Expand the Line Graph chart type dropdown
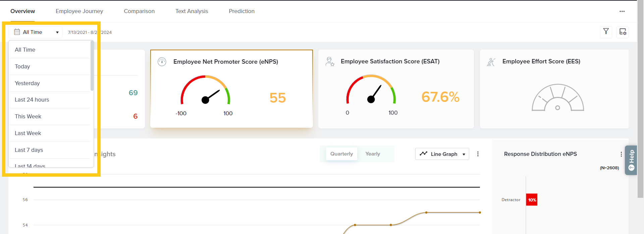 442,154
